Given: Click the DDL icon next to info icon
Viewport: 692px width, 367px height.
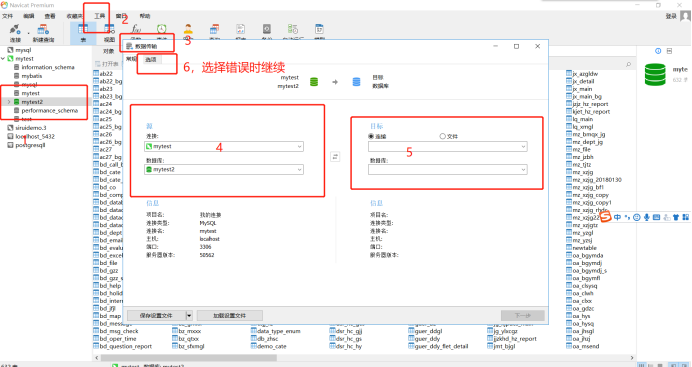Looking at the screenshot, I should (669, 51).
